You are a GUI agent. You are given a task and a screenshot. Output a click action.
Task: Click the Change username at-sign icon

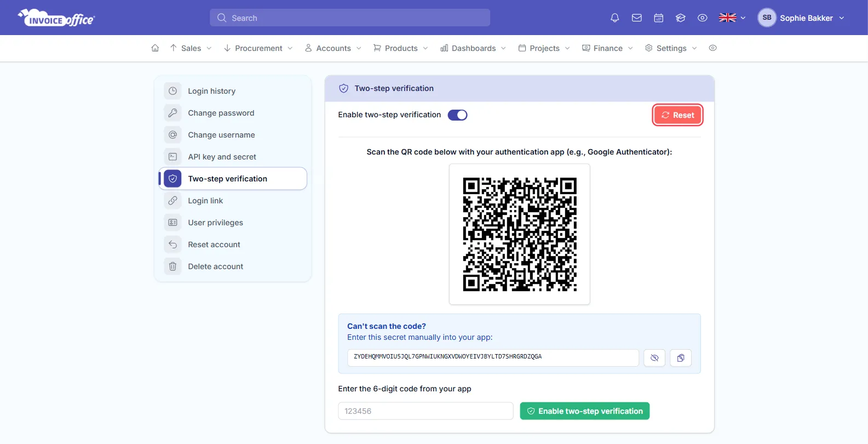point(173,135)
